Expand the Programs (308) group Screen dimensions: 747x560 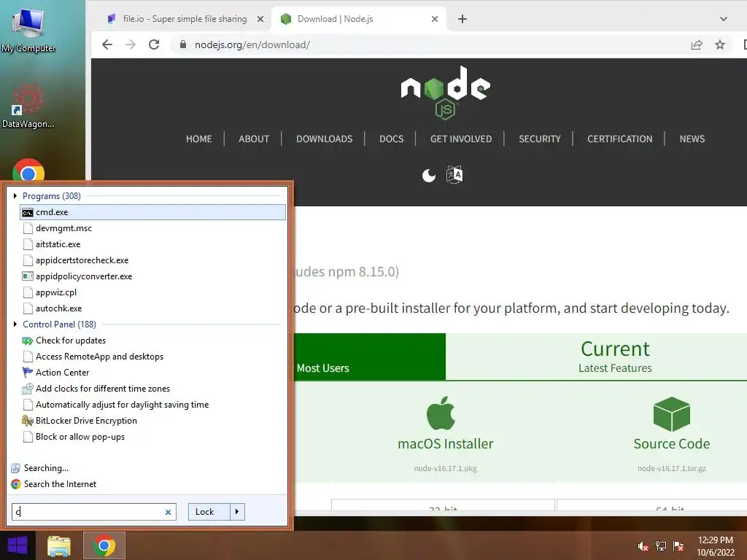click(x=15, y=195)
